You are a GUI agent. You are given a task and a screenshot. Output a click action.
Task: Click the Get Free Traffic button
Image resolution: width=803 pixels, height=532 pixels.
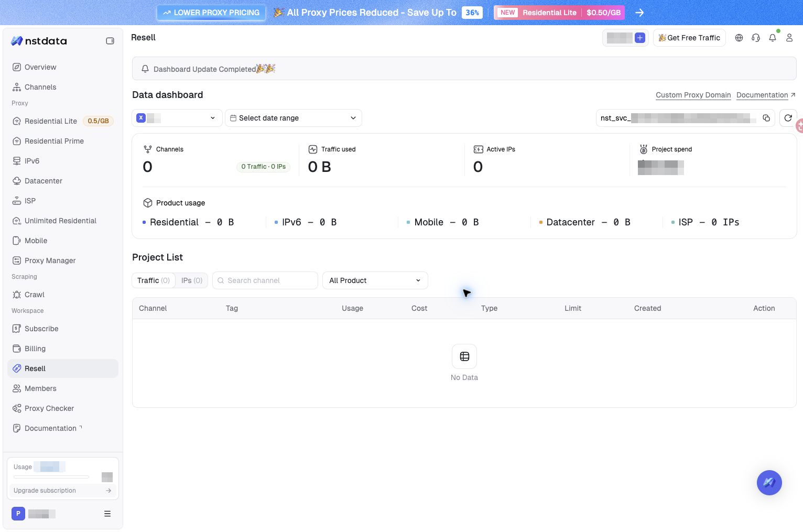coord(689,38)
